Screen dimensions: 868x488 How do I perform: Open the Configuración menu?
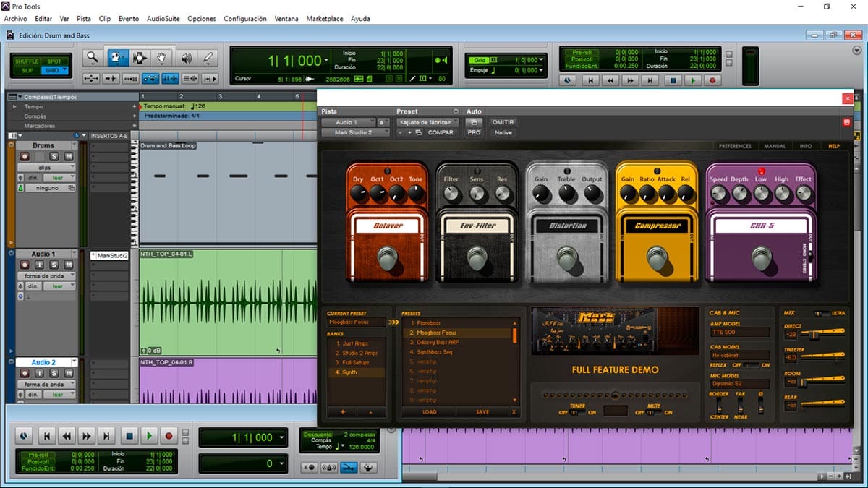pos(245,18)
